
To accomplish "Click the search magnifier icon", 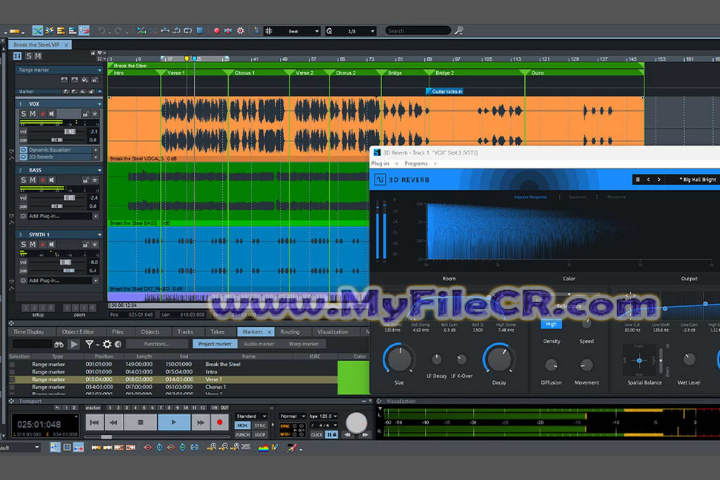I will [459, 31].
